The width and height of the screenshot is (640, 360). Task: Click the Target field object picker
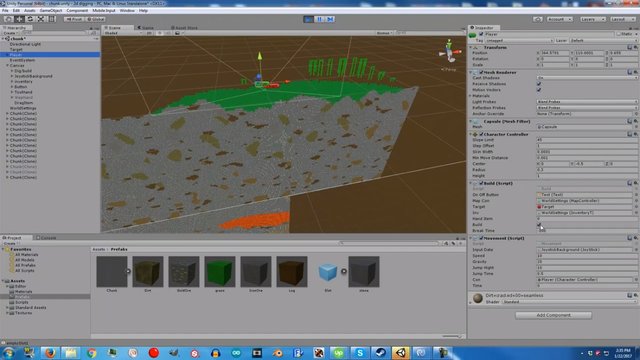(635, 207)
